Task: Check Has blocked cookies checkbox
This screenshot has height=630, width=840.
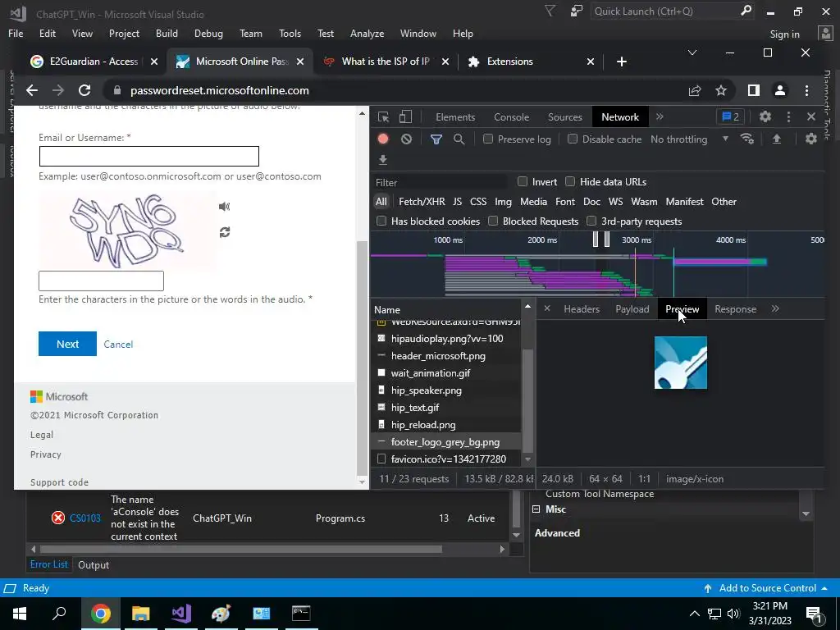Action: click(x=381, y=221)
